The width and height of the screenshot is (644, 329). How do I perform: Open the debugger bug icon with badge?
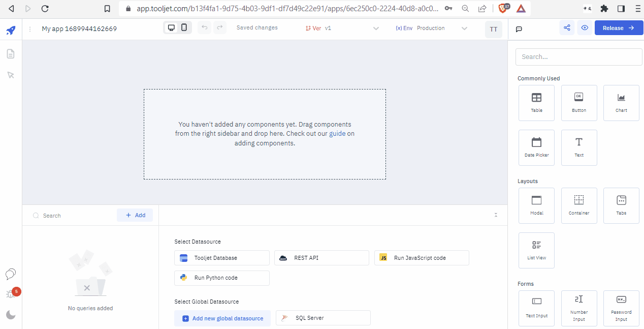[x=11, y=294]
